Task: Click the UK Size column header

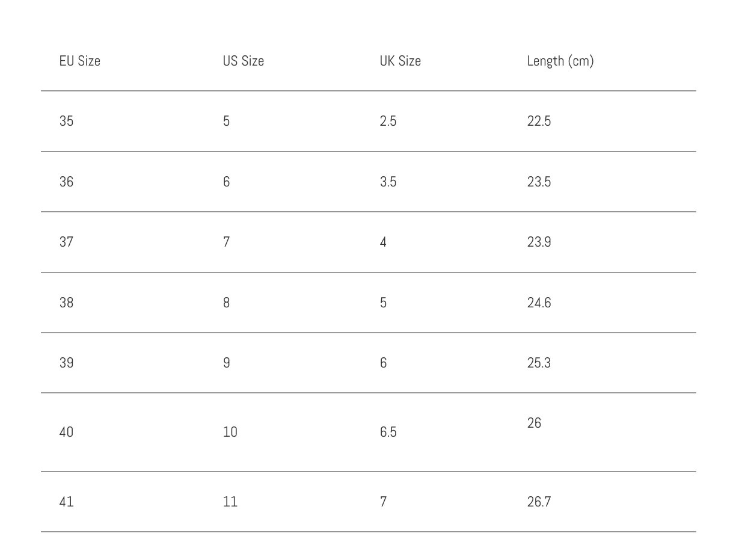Action: (400, 61)
